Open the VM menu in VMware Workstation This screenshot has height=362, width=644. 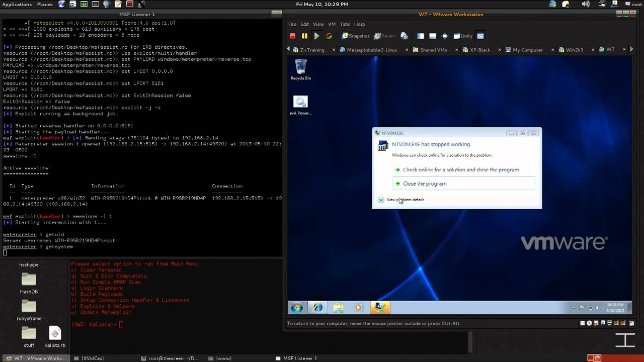[332, 24]
